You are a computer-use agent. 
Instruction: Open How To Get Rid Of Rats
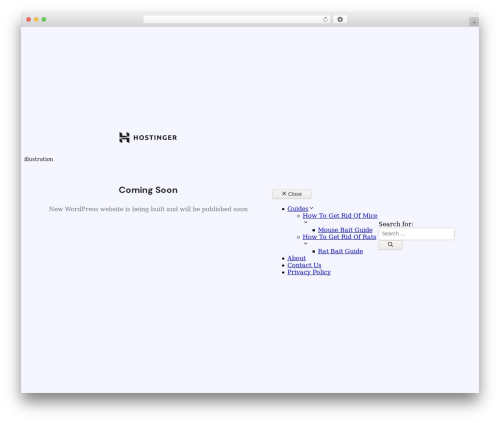click(x=339, y=237)
